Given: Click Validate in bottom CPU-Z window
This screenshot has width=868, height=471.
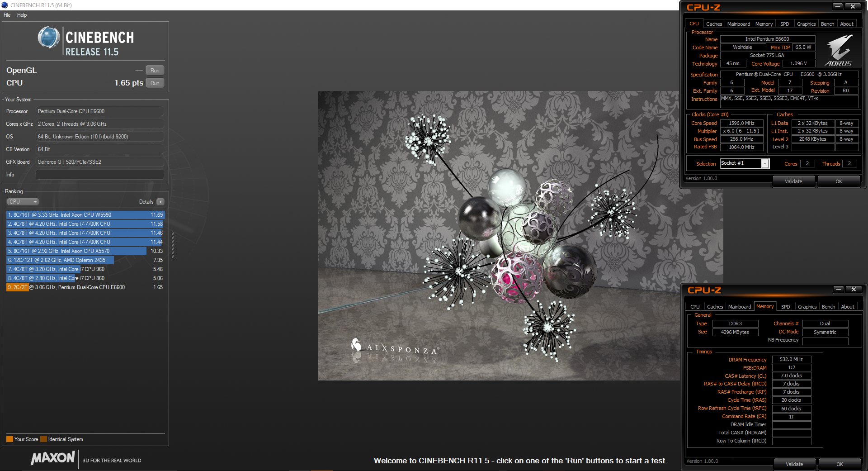Looking at the screenshot, I should click(794, 464).
